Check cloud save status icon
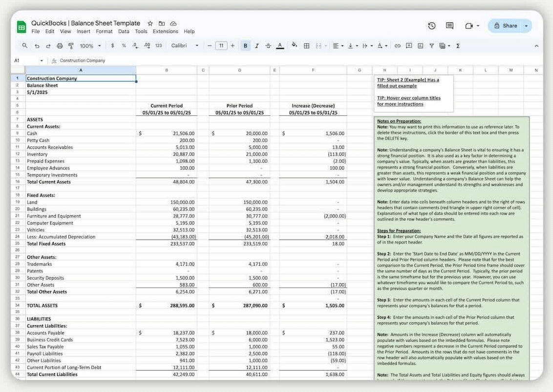The image size is (553, 392). pyautogui.click(x=173, y=23)
